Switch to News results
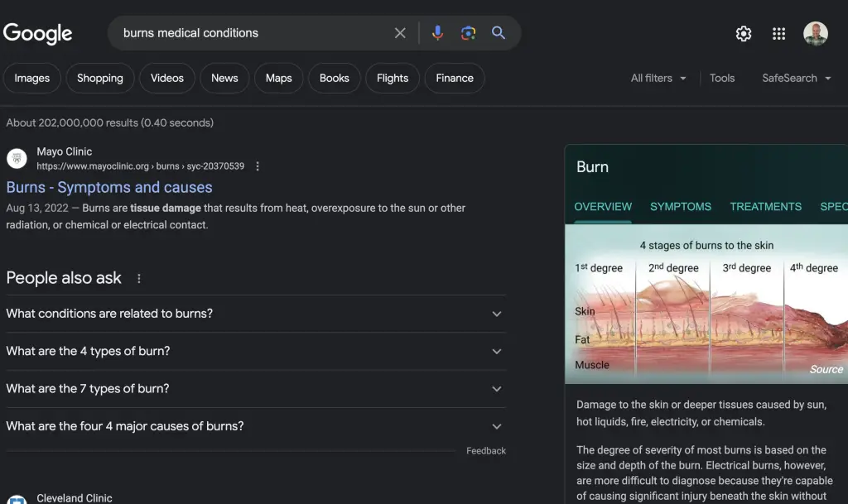The height and width of the screenshot is (504, 848). tap(224, 79)
